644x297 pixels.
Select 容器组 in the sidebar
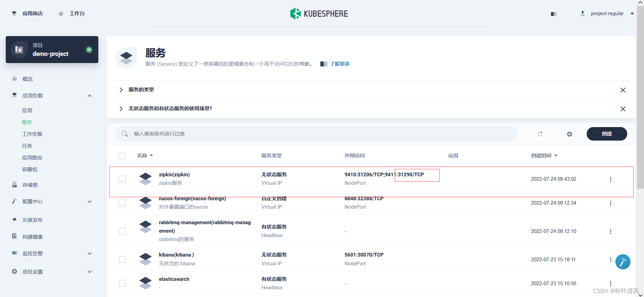click(x=30, y=169)
